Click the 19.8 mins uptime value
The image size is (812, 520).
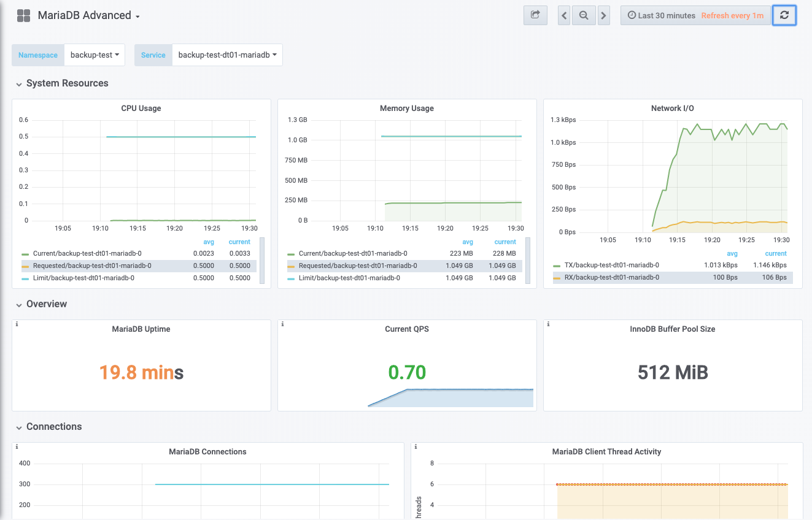coord(141,372)
